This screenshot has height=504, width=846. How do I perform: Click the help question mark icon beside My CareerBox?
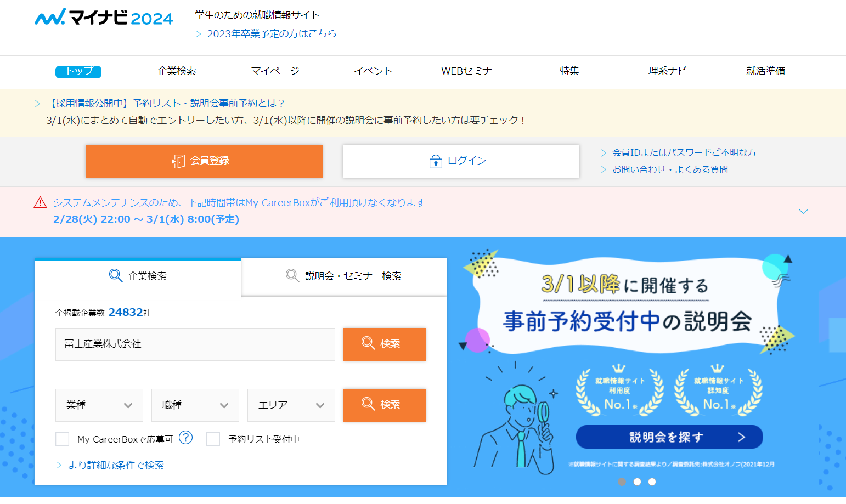[x=186, y=438]
